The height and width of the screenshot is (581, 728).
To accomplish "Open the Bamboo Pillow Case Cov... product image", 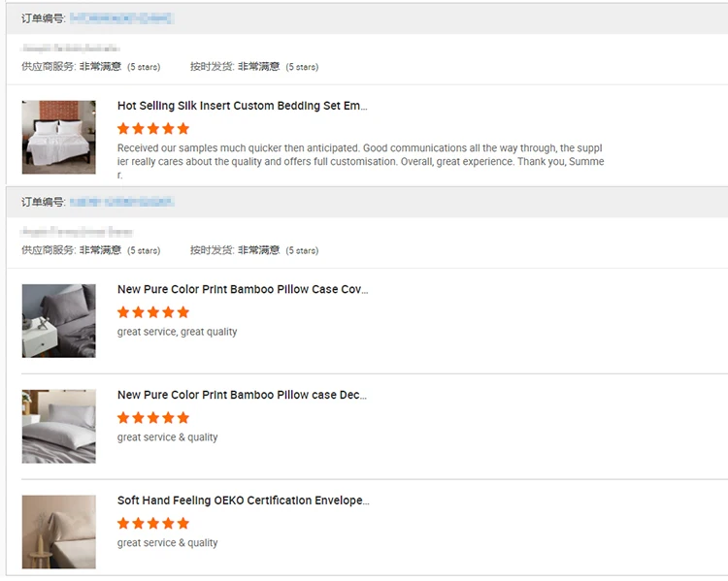I will coord(59,320).
